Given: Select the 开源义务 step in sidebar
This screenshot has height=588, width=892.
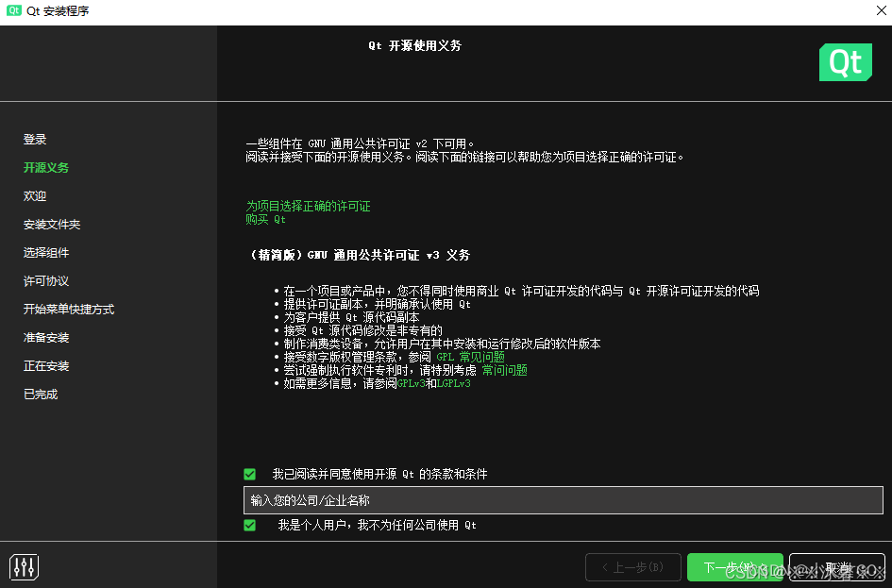Looking at the screenshot, I should (x=46, y=168).
